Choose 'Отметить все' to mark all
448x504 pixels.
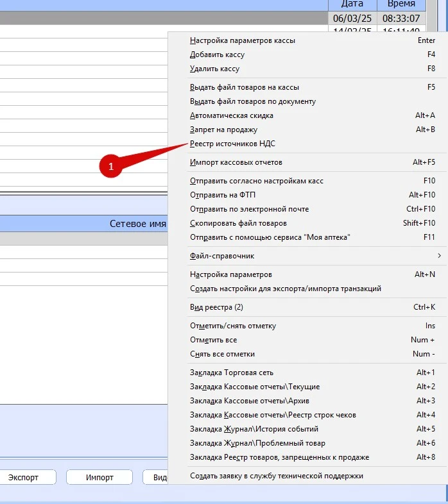pos(213,340)
